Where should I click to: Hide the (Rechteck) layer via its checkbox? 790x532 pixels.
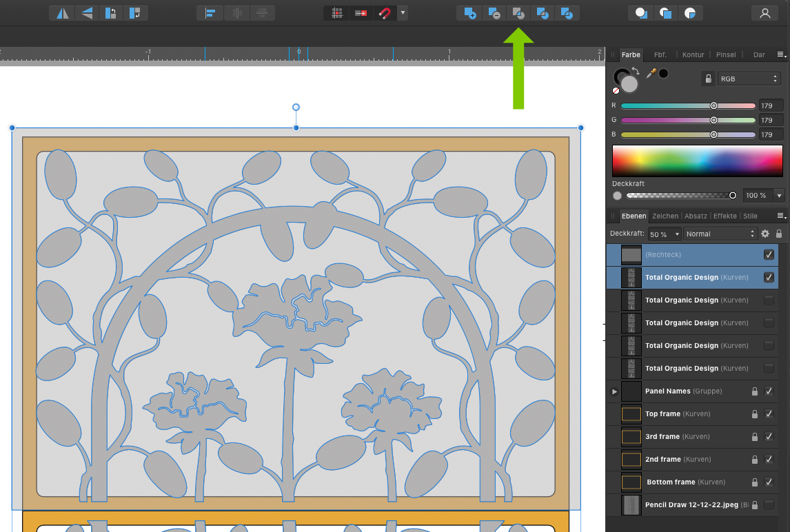pos(769,254)
